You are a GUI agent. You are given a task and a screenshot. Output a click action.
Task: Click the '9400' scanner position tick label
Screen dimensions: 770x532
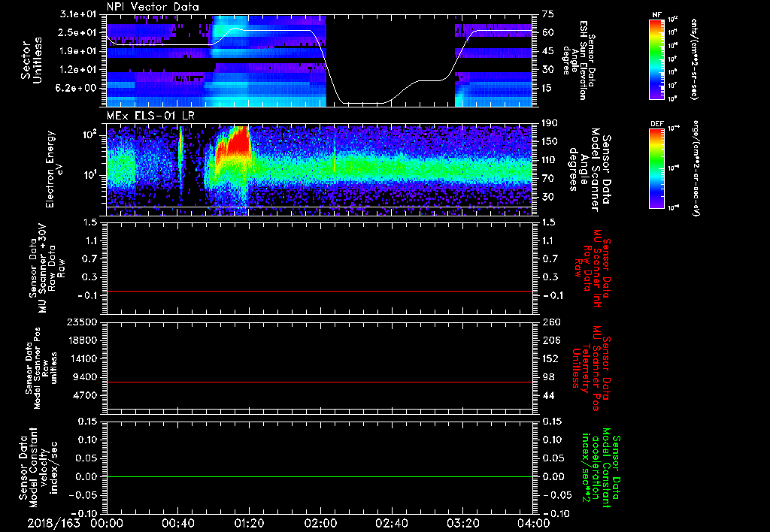pos(86,377)
